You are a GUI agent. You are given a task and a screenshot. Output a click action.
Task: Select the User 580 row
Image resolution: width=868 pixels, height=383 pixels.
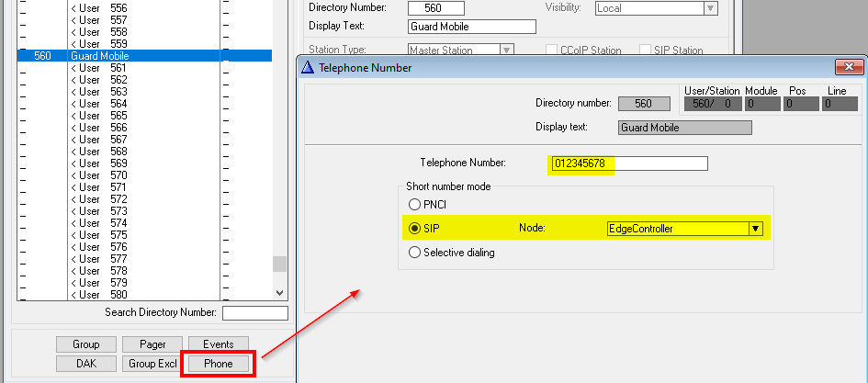click(x=144, y=295)
